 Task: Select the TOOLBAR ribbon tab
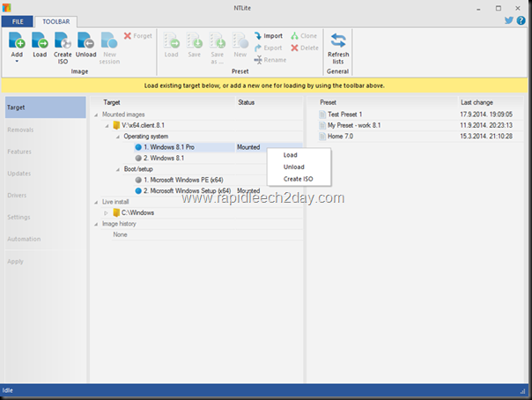[x=56, y=21]
